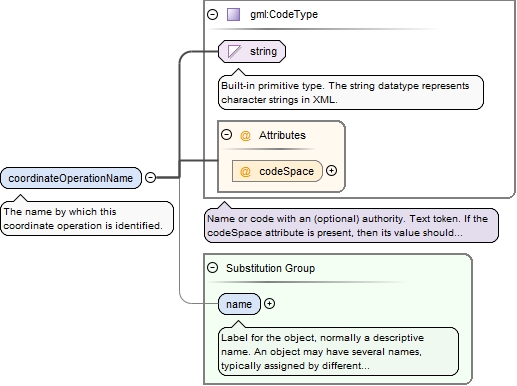Expand the codeSpace attribute details

331,171
